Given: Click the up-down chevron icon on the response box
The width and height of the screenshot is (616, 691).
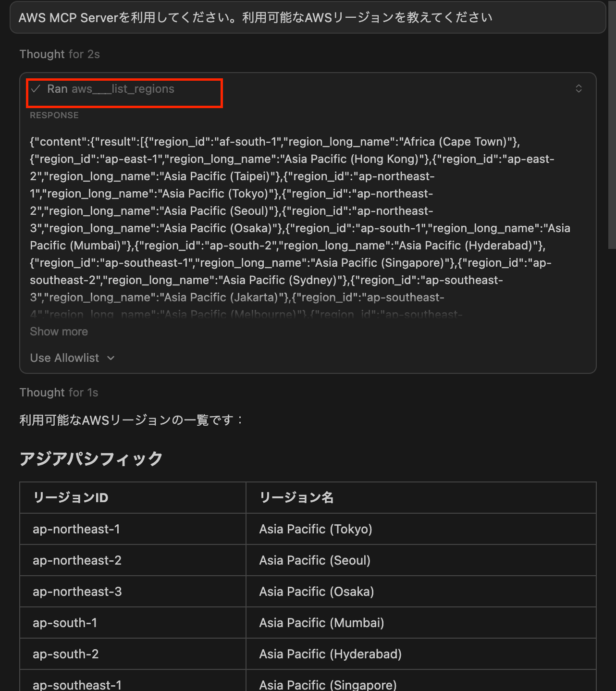Looking at the screenshot, I should point(579,88).
